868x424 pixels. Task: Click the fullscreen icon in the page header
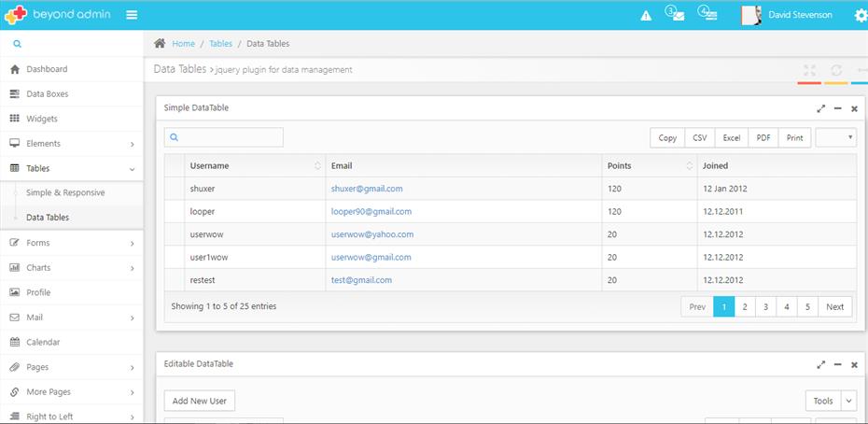(x=809, y=71)
